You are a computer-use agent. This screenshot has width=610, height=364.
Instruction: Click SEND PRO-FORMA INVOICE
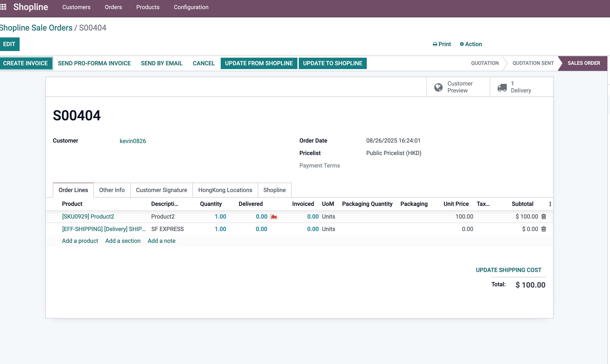click(x=94, y=63)
